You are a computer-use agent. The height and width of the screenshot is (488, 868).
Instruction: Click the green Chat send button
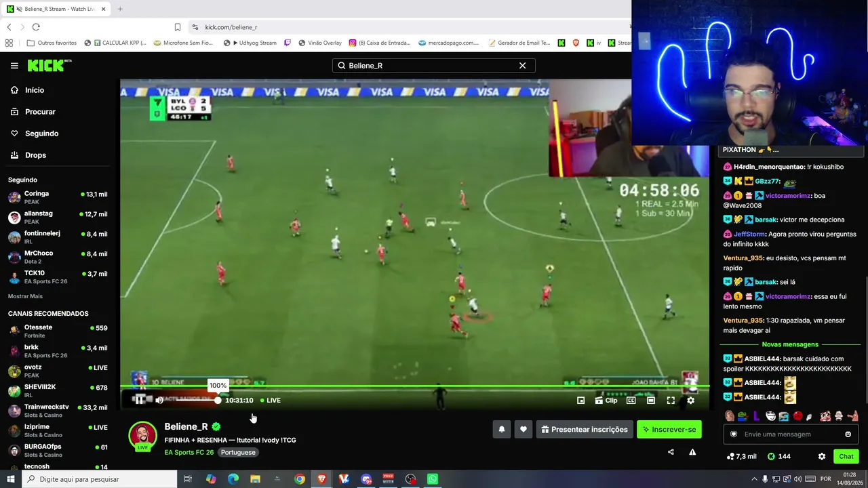[846, 456]
